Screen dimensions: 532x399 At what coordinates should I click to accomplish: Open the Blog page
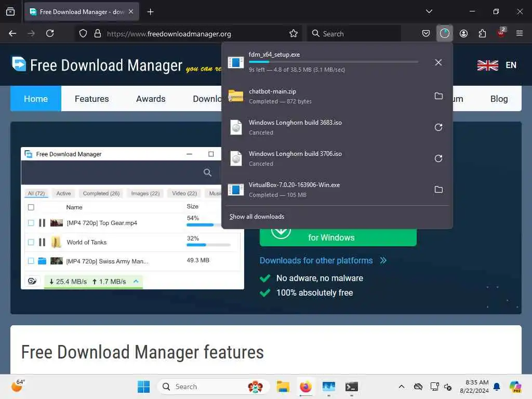tap(499, 99)
